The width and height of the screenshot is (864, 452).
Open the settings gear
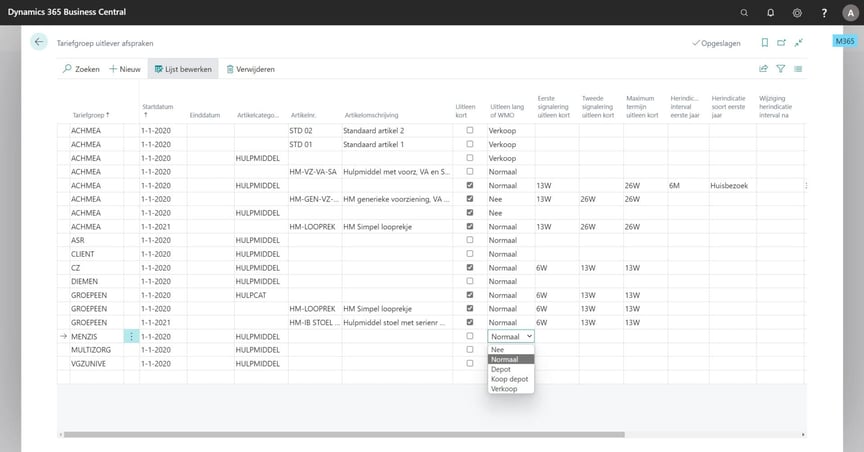click(x=797, y=12)
